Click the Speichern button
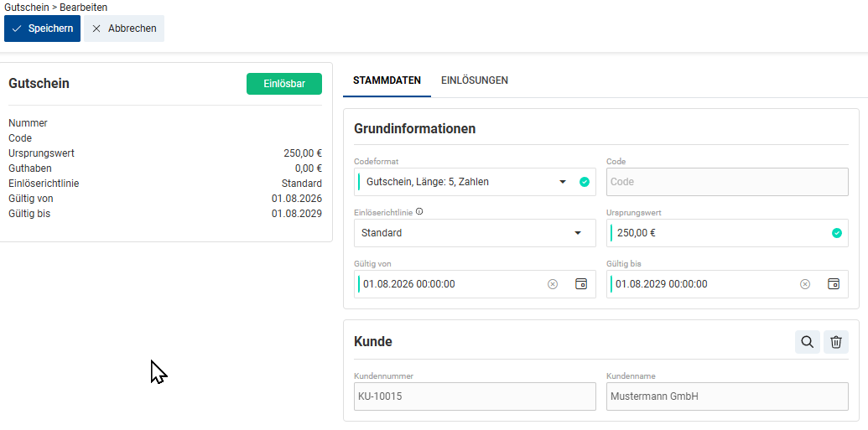The width and height of the screenshot is (868, 430). 42,28
